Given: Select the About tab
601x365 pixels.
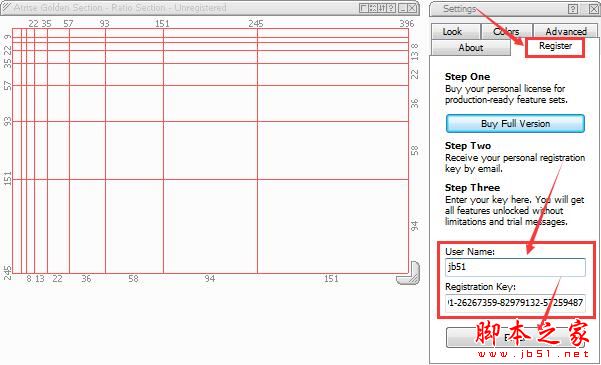Looking at the screenshot, I should [471, 48].
